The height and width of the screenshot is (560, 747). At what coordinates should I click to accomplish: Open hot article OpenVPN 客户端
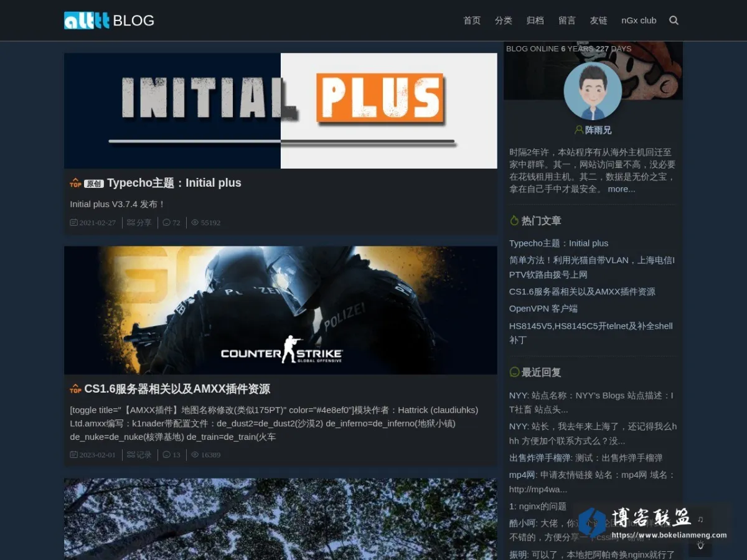coord(543,309)
